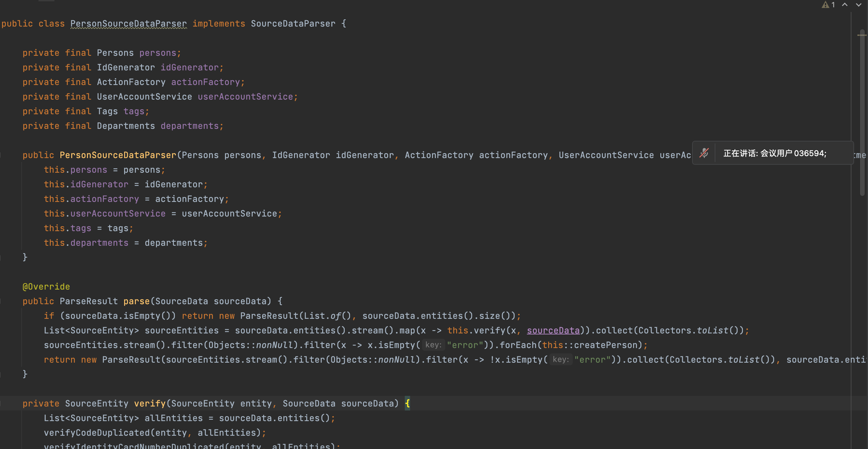This screenshot has width=868, height=449.
Task: Go to next highlighted problem arrow
Action: coord(859,5)
